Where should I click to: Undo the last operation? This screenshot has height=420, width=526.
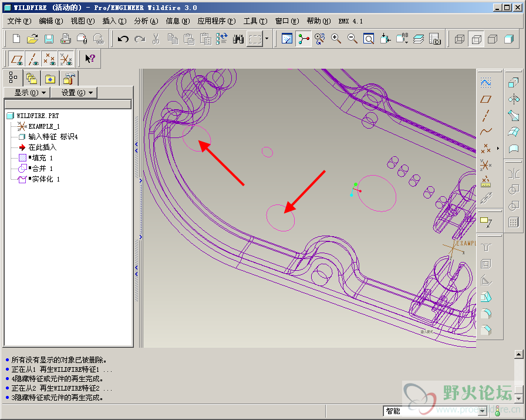[x=123, y=39]
